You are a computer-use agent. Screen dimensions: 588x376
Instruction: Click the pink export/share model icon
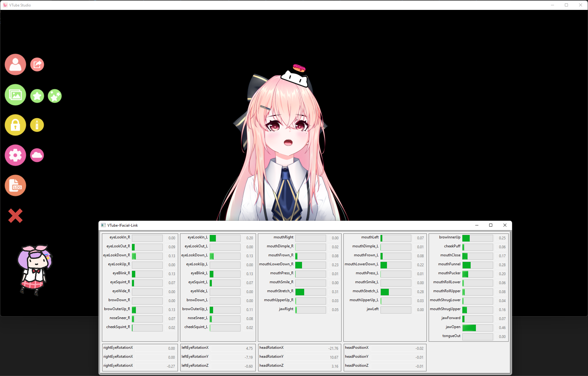point(37,64)
